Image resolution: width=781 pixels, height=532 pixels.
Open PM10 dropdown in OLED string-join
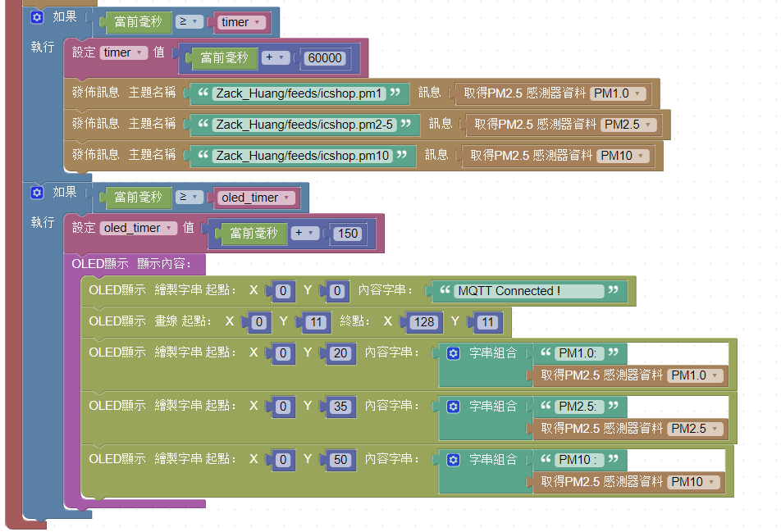[x=693, y=482]
